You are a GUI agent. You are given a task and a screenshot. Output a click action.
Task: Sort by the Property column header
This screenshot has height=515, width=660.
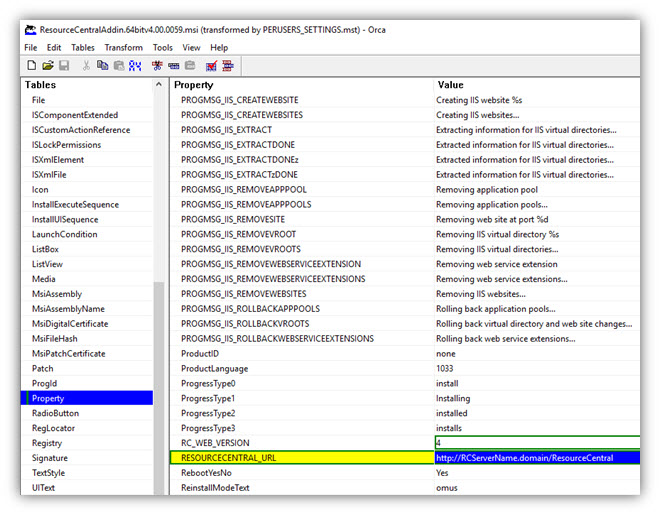[302, 85]
